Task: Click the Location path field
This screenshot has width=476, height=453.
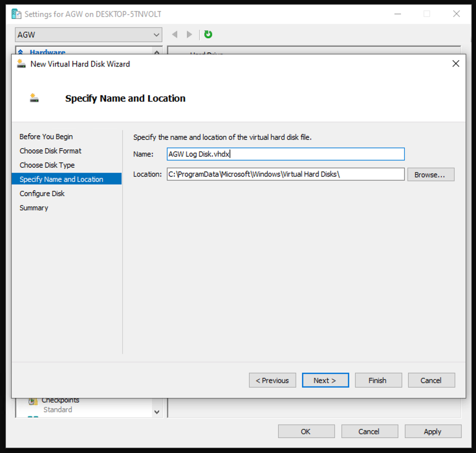Action: pyautogui.click(x=285, y=174)
